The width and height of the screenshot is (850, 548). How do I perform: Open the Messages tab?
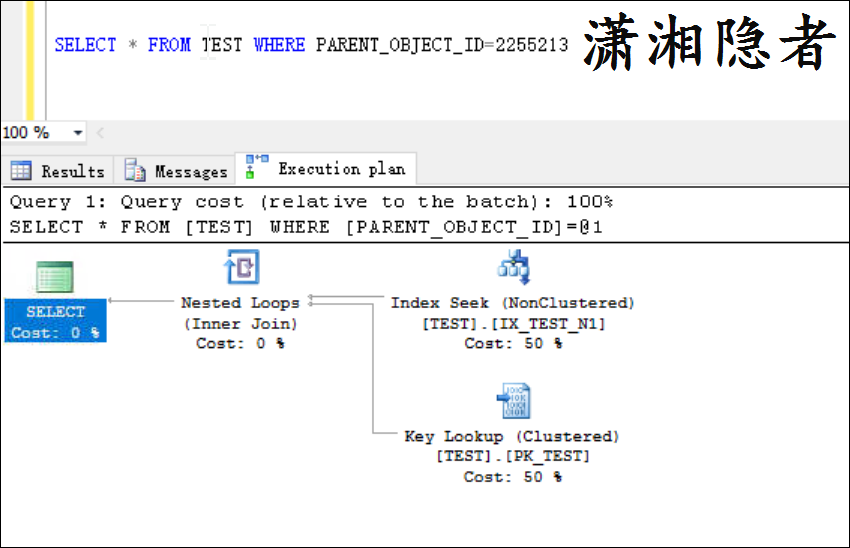[175, 171]
